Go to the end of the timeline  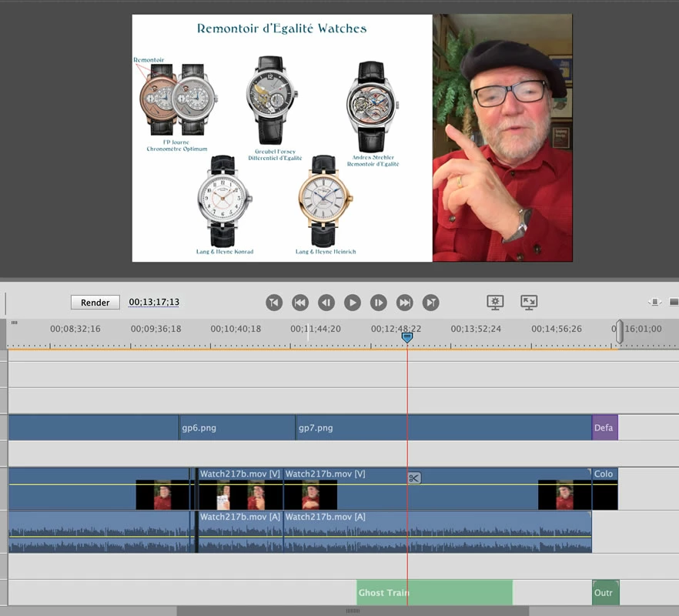pos(430,303)
